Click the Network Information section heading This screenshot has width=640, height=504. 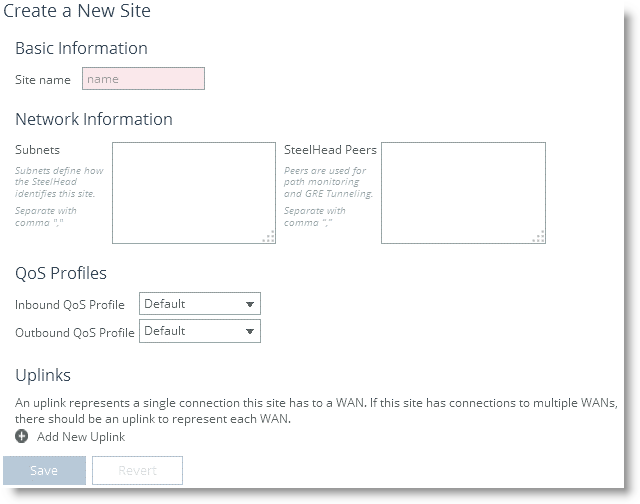[94, 119]
